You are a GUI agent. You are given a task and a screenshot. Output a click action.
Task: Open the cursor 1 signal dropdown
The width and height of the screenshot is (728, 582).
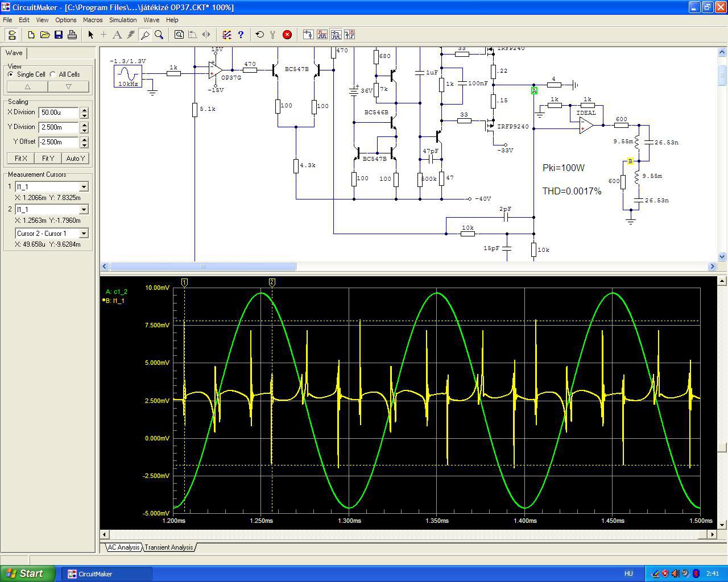[84, 187]
